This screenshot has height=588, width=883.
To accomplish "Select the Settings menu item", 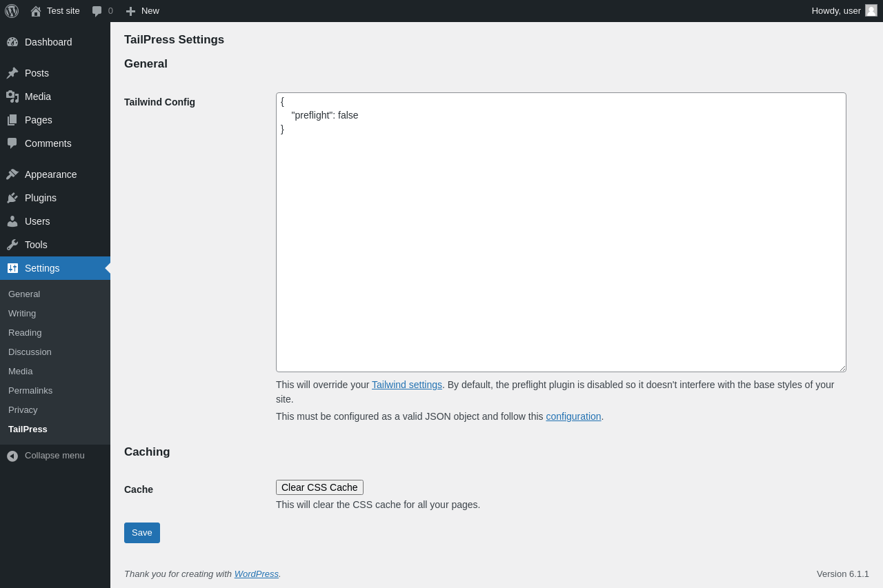I will coord(55,268).
